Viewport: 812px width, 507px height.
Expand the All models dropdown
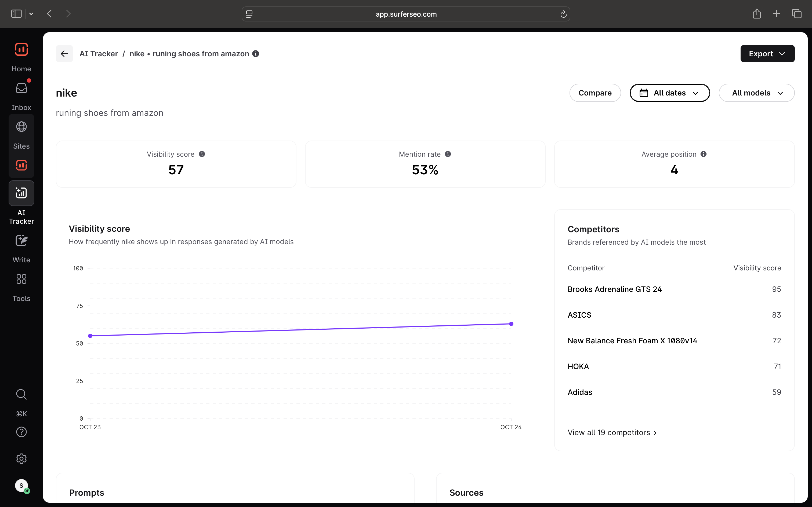[756, 93]
